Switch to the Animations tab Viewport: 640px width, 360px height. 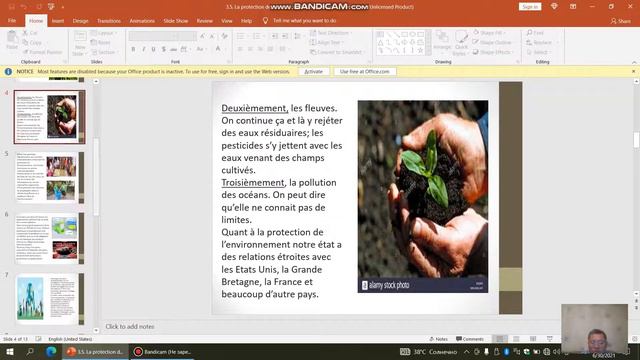click(142, 21)
